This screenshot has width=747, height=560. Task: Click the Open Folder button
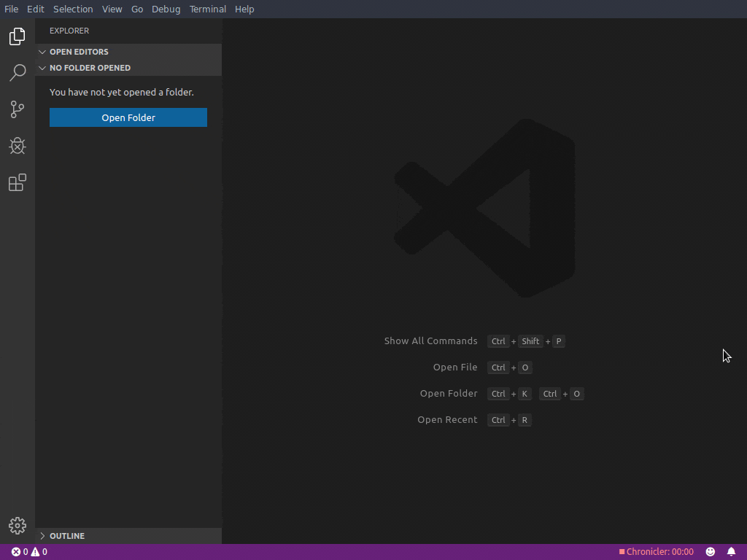(128, 117)
